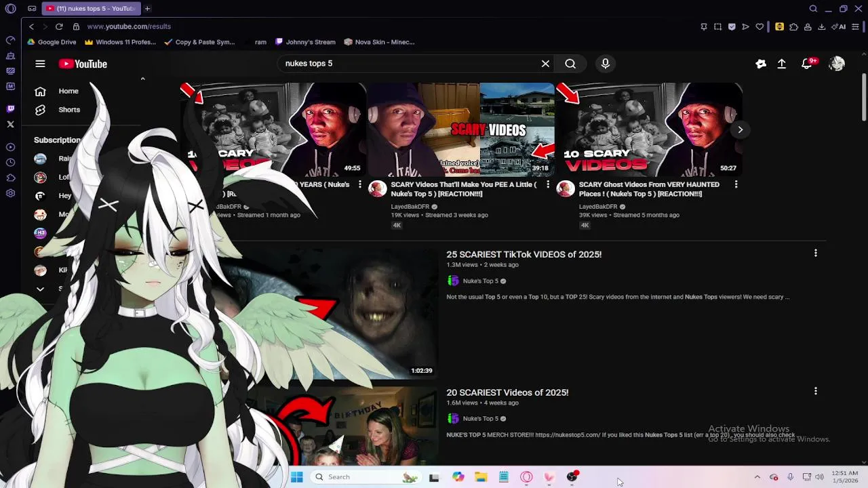Open History clock icon in sidebar
The image size is (868, 488).
[10, 163]
